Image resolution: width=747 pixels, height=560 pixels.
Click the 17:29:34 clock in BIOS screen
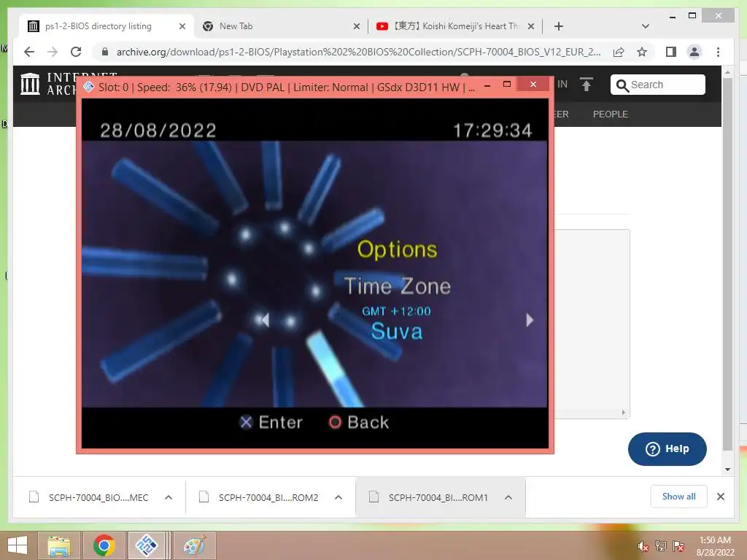point(492,131)
